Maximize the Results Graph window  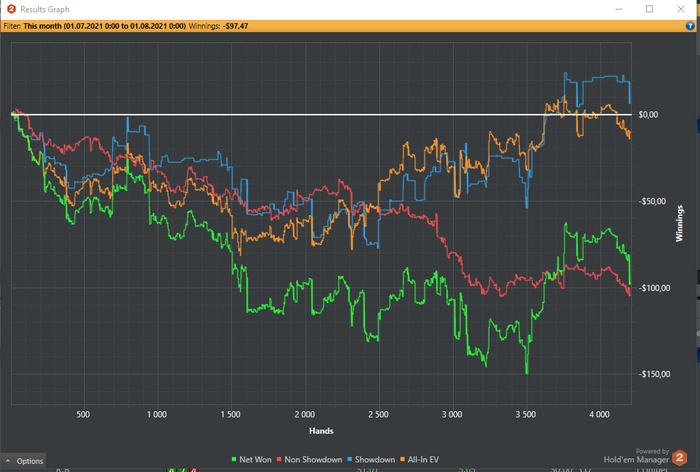(x=650, y=9)
